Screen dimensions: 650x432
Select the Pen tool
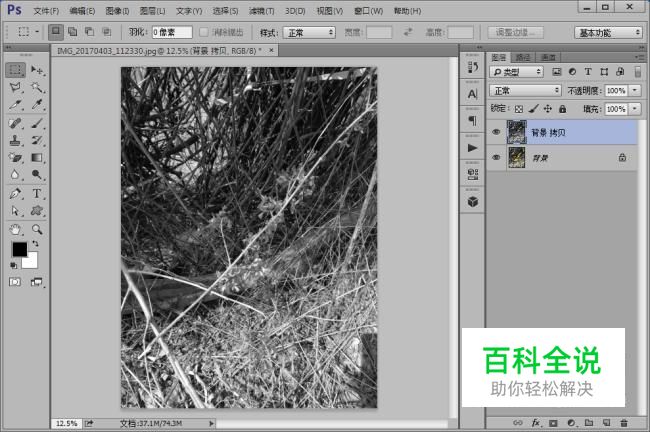point(15,194)
